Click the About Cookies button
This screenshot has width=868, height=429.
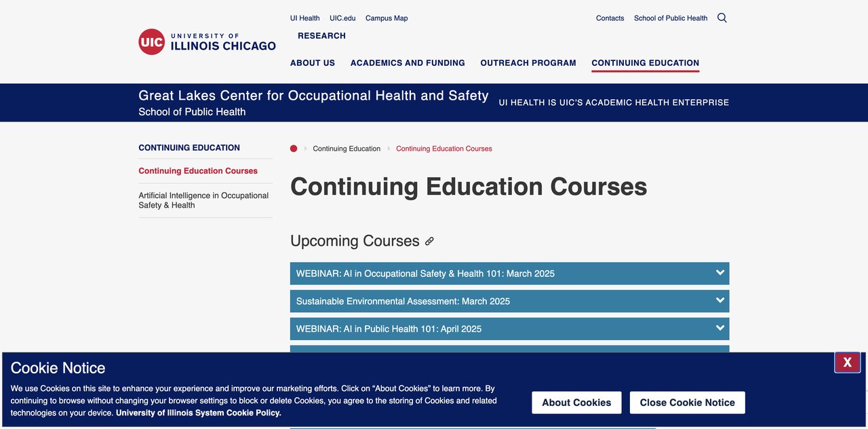tap(576, 403)
